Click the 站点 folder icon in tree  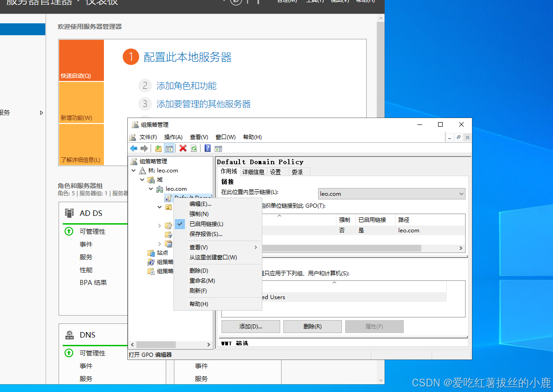tap(151, 253)
